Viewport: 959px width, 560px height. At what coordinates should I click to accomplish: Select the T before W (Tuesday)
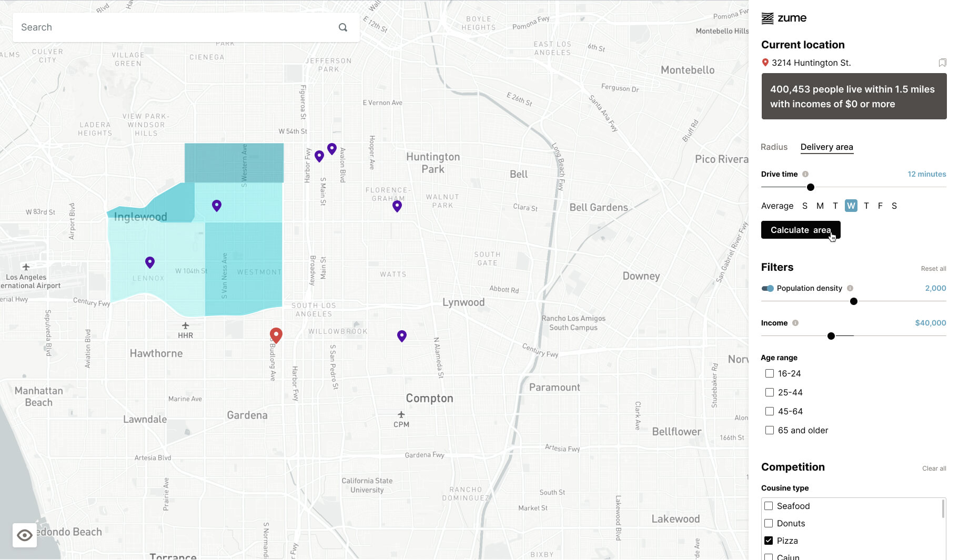[x=835, y=206]
